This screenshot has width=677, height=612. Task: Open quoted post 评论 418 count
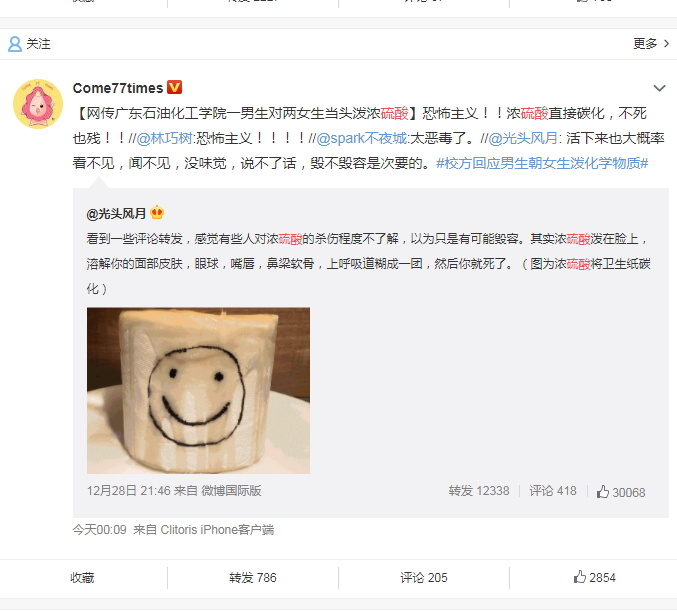(553, 491)
